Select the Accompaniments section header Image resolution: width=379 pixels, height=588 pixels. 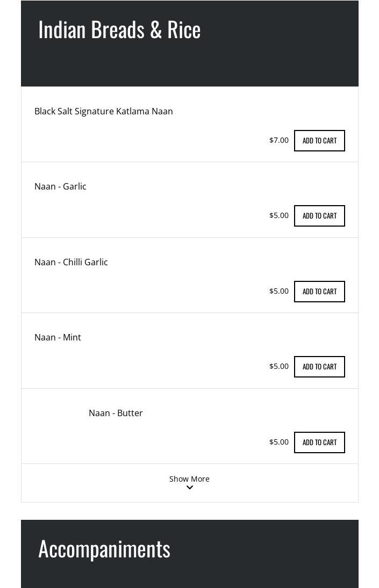(x=104, y=549)
